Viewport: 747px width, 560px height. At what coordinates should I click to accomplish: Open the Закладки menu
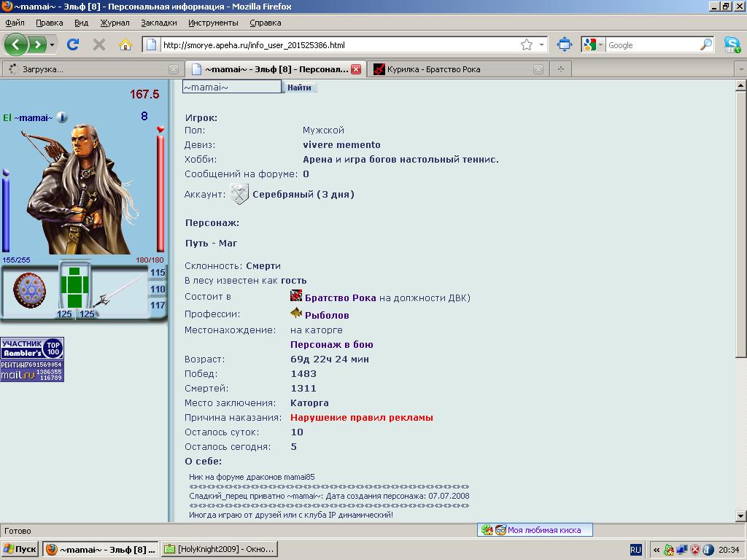pyautogui.click(x=158, y=23)
